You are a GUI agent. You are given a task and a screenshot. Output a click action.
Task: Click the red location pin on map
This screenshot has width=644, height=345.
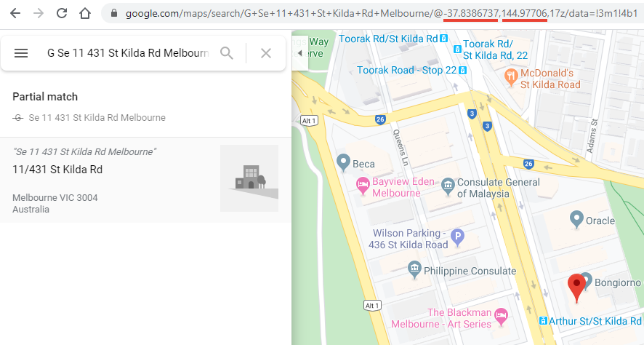point(576,287)
